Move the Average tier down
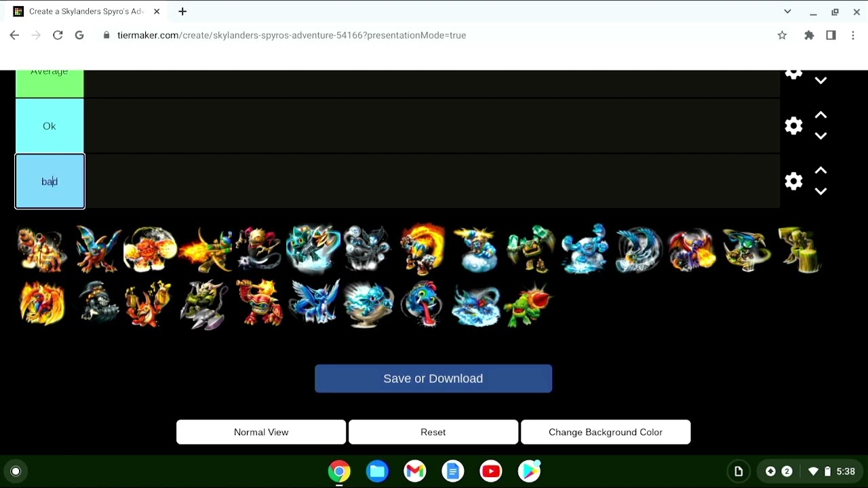The height and width of the screenshot is (488, 868). (x=821, y=81)
